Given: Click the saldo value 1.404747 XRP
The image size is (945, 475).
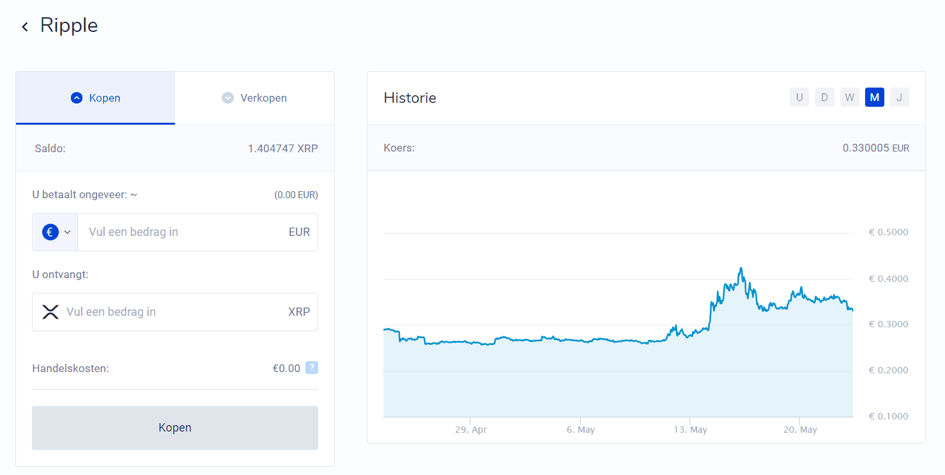Looking at the screenshot, I should click(283, 148).
